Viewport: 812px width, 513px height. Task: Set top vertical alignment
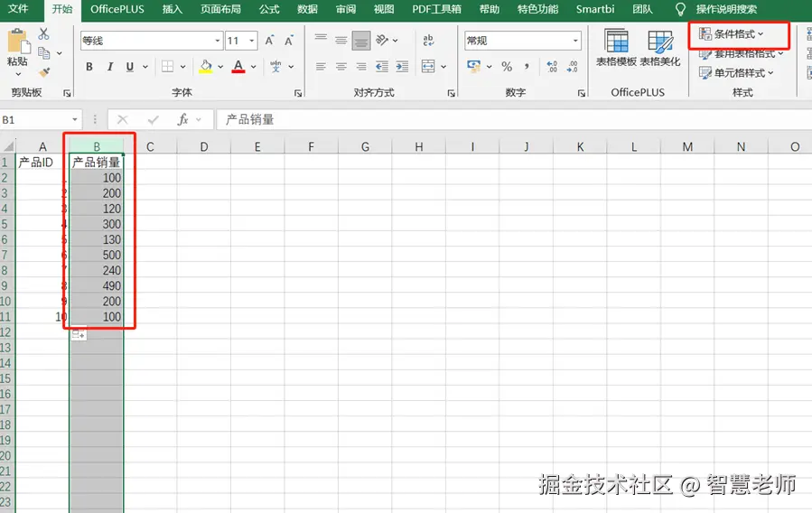point(321,40)
